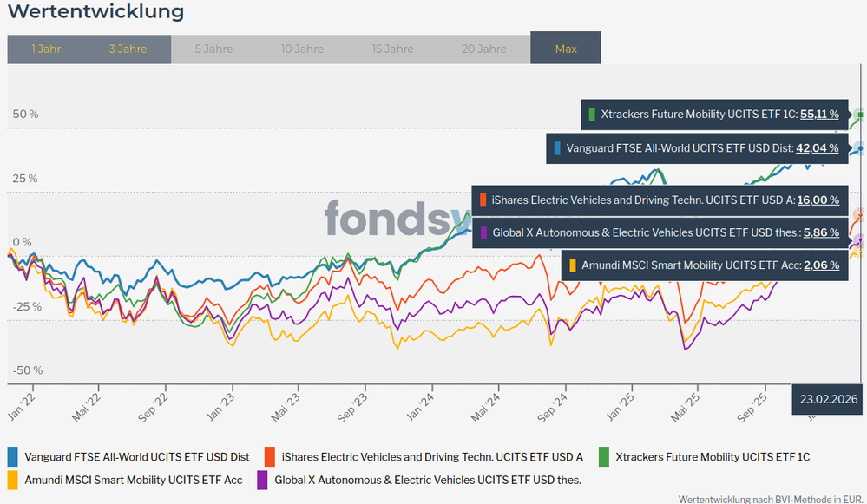The image size is (867, 504).
Task: Click the 55,11 % Xtrackers tooltip value
Action: tap(819, 115)
